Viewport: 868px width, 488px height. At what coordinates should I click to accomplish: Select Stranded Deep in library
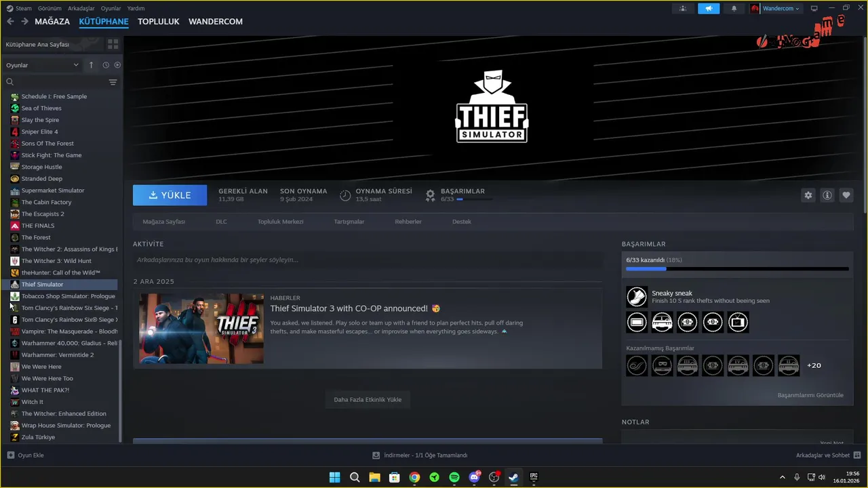[x=41, y=179]
